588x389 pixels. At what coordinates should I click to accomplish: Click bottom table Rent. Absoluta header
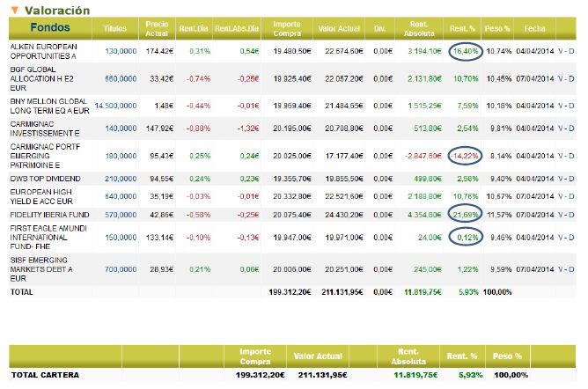point(408,356)
